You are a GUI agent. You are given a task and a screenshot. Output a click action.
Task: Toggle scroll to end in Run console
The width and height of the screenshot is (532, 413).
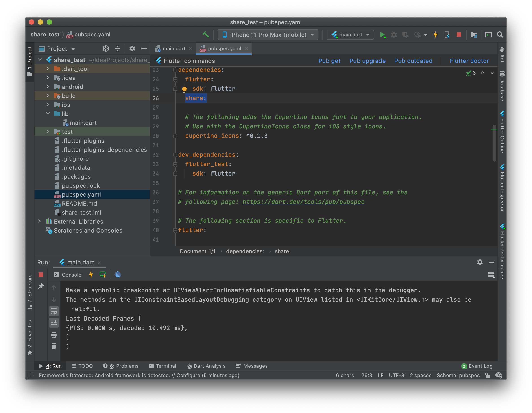54,323
